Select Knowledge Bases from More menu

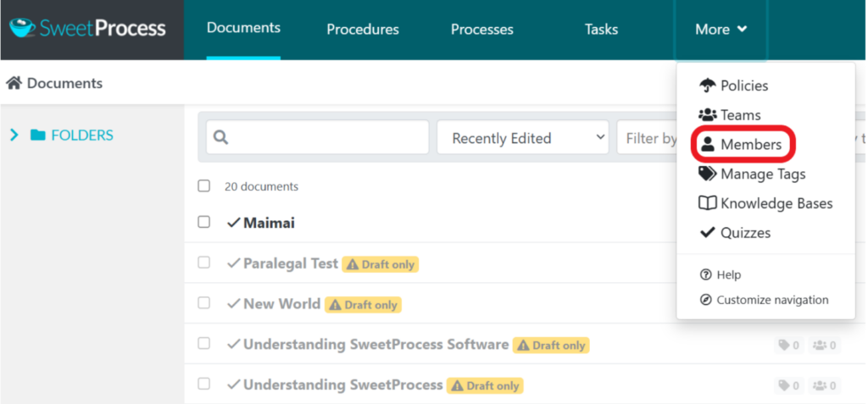point(776,203)
